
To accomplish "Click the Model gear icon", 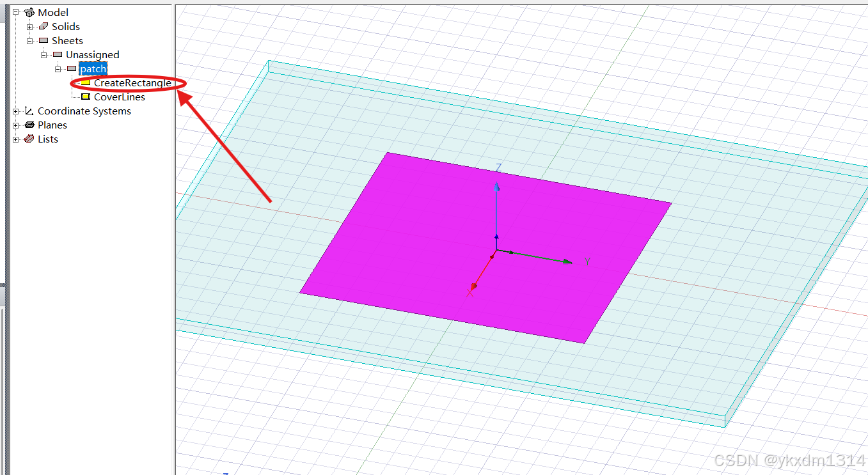I will [29, 12].
